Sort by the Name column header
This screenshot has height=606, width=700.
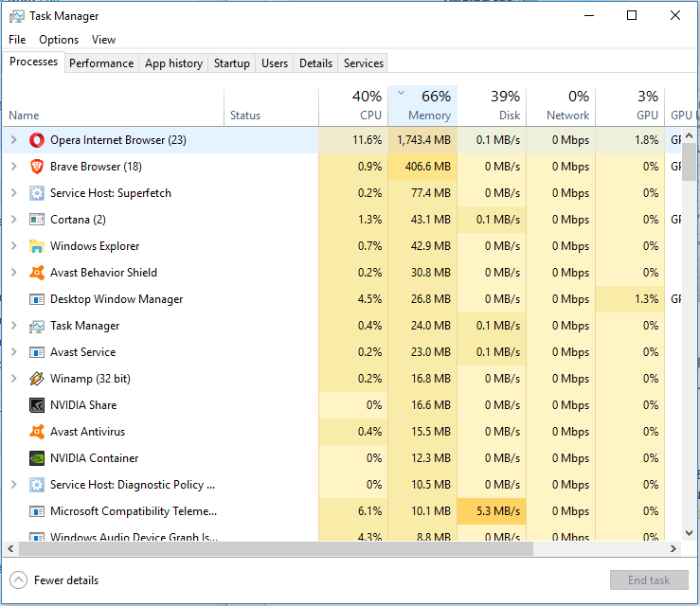pos(114,106)
